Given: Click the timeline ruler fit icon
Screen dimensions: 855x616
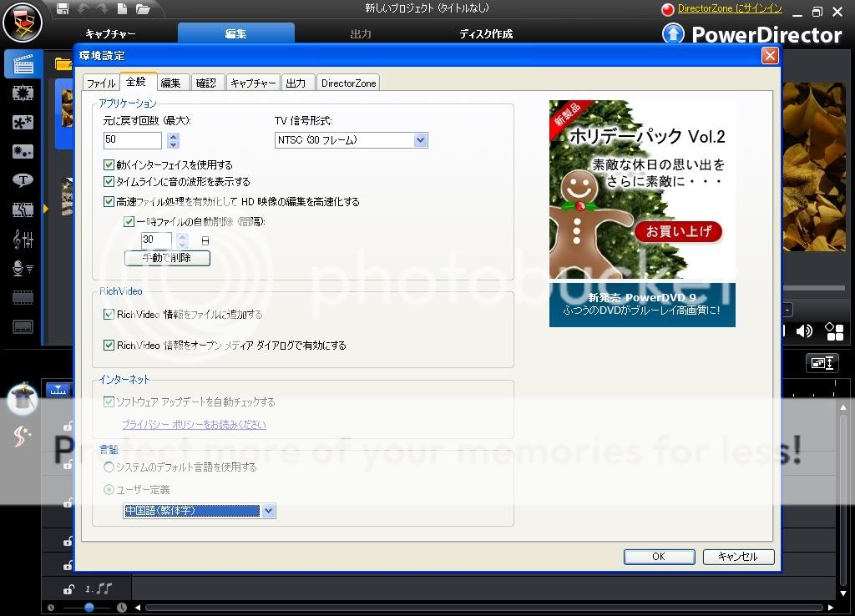Looking at the screenshot, I should [x=58, y=390].
